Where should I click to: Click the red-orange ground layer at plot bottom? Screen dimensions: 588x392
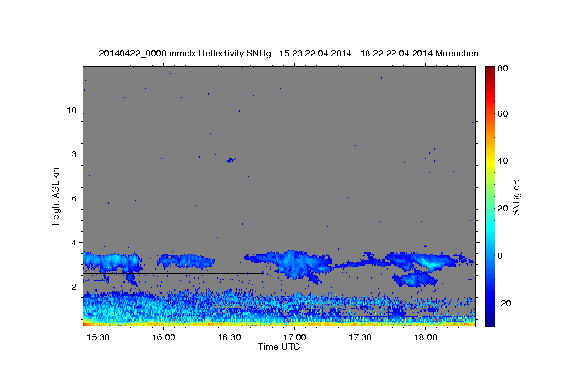(x=279, y=324)
